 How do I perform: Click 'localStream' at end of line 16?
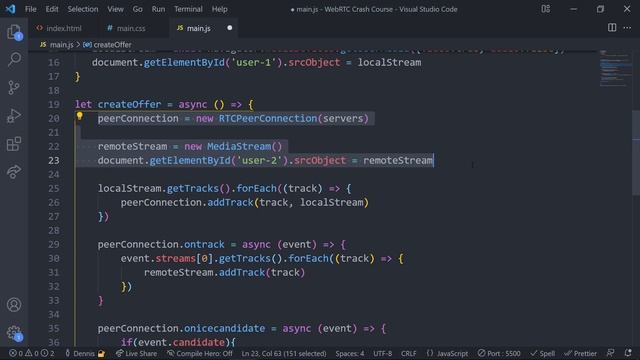click(389, 62)
